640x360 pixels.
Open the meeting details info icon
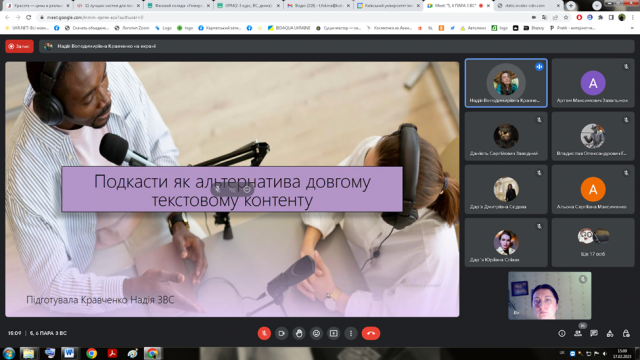[562, 333]
